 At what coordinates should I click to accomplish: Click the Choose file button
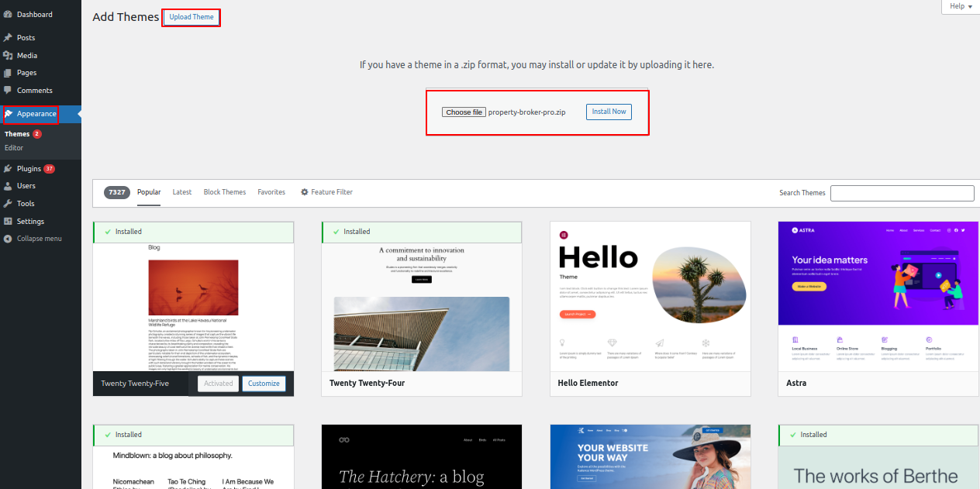(x=464, y=112)
